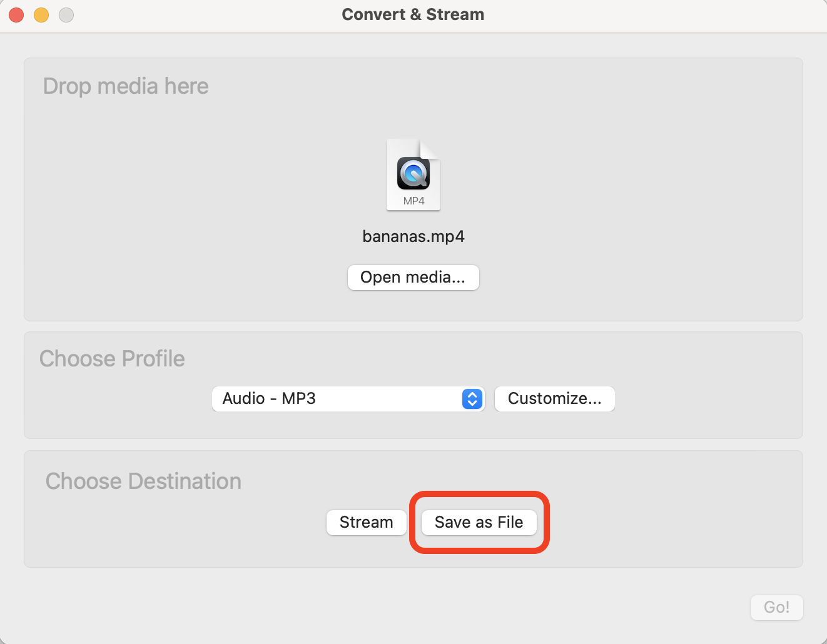
Task: Click the QuickTime logo on the media thumbnail
Action: coord(412,174)
